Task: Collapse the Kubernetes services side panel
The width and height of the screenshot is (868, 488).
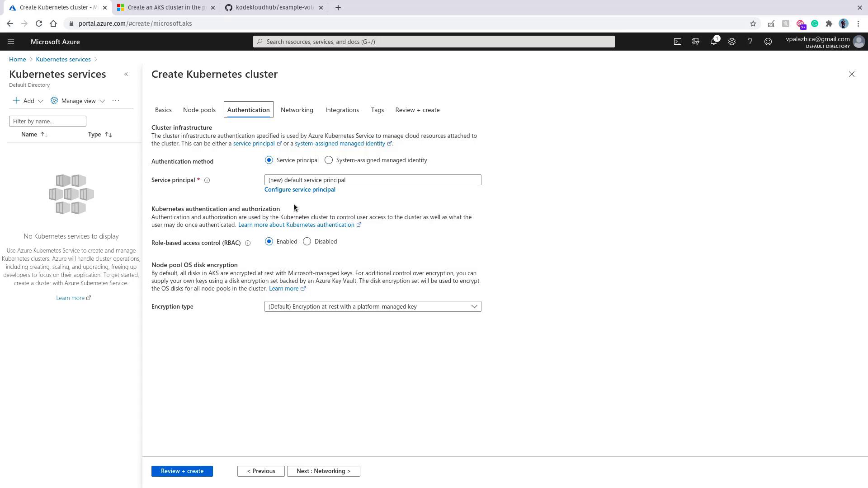Action: pyautogui.click(x=126, y=74)
